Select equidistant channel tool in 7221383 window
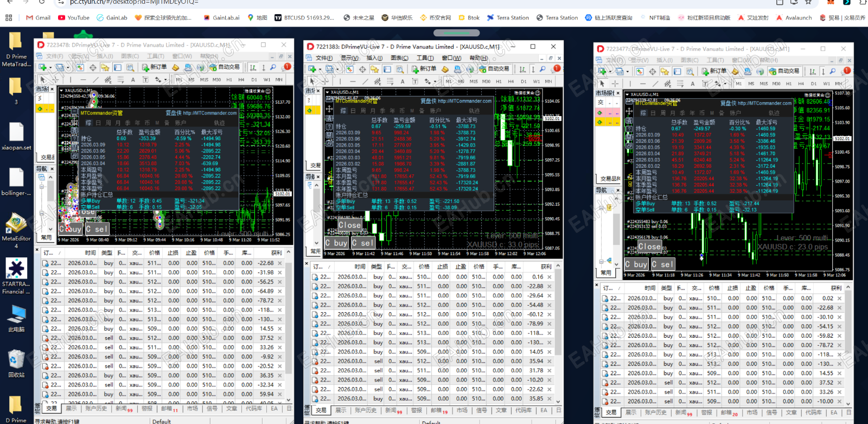 point(377,81)
